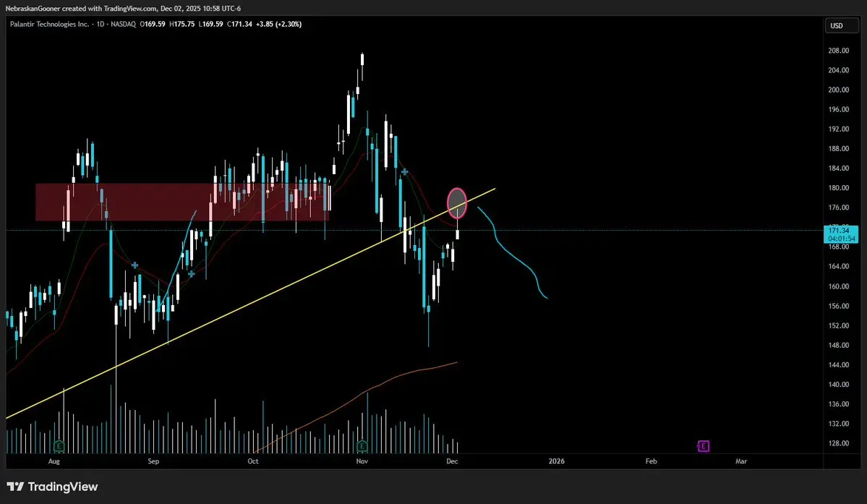Click the Feb label on time axis
867x504 pixels.
pyautogui.click(x=652, y=461)
